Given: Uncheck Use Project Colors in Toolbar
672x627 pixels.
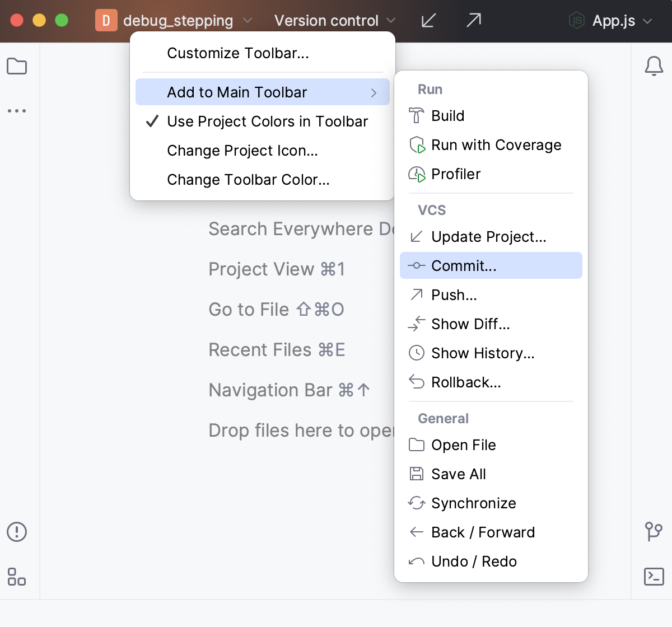Looking at the screenshot, I should 267,121.
